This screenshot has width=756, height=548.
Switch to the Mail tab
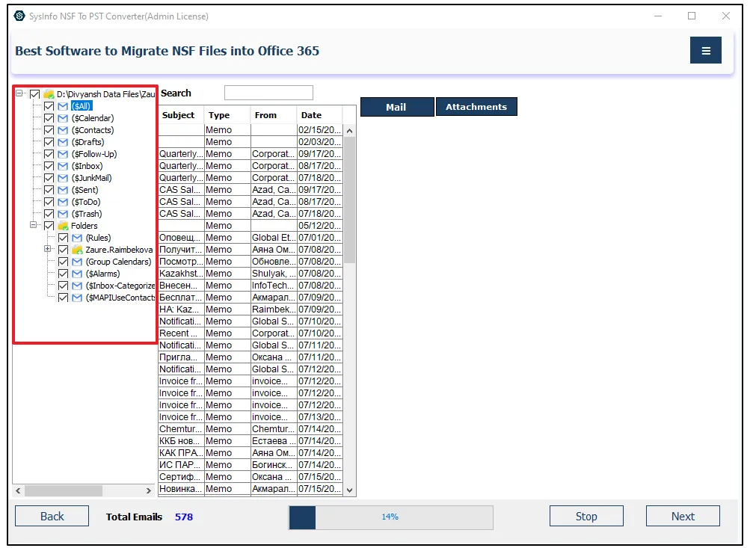pos(396,107)
